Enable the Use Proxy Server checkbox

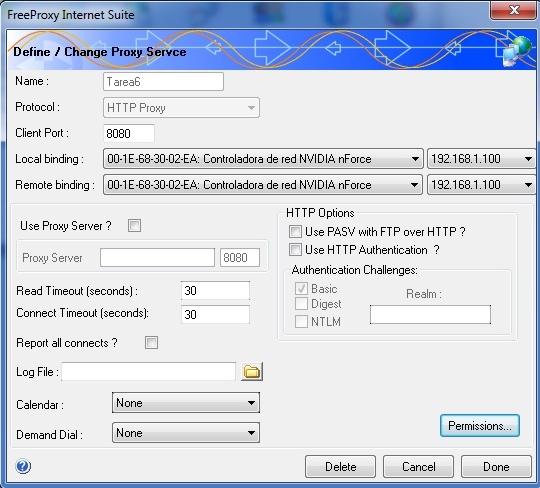click(134, 226)
